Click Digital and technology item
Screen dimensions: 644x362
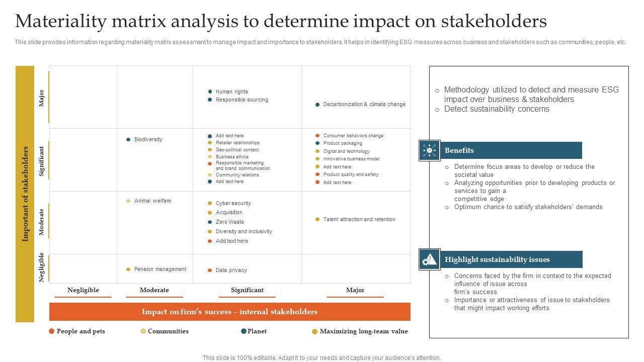coord(346,151)
